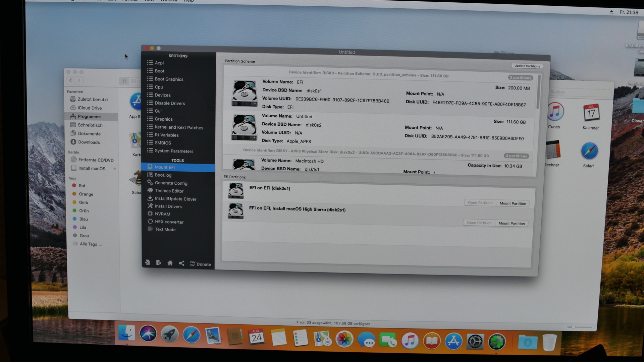Screen dimensions: 644x362
Task: Mount Partition for Install macOS High Sierra EFI
Action: (512, 224)
